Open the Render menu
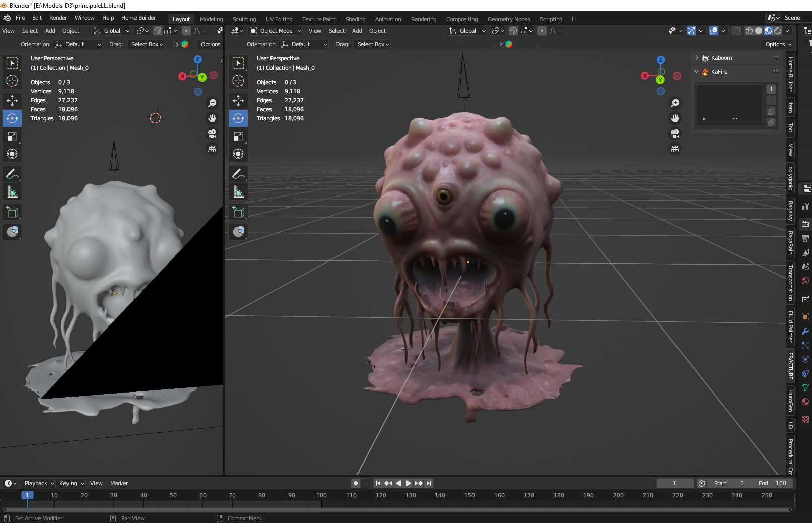The image size is (812, 523). click(x=58, y=18)
